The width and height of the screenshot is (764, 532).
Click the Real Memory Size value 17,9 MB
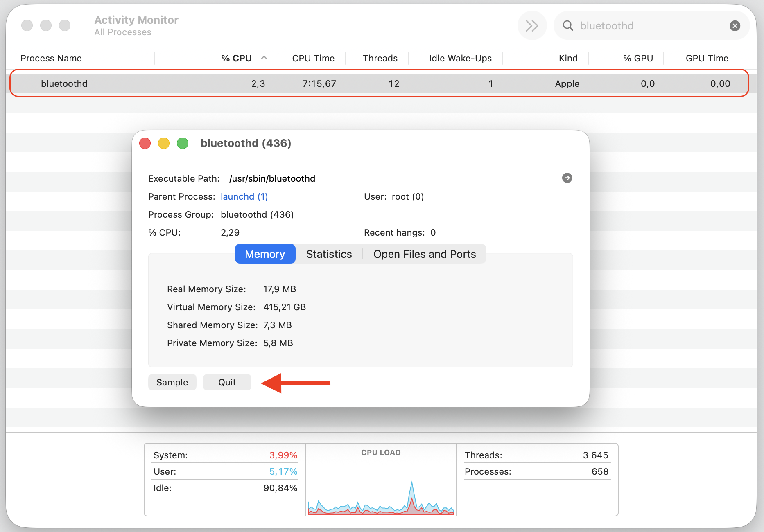pos(280,289)
